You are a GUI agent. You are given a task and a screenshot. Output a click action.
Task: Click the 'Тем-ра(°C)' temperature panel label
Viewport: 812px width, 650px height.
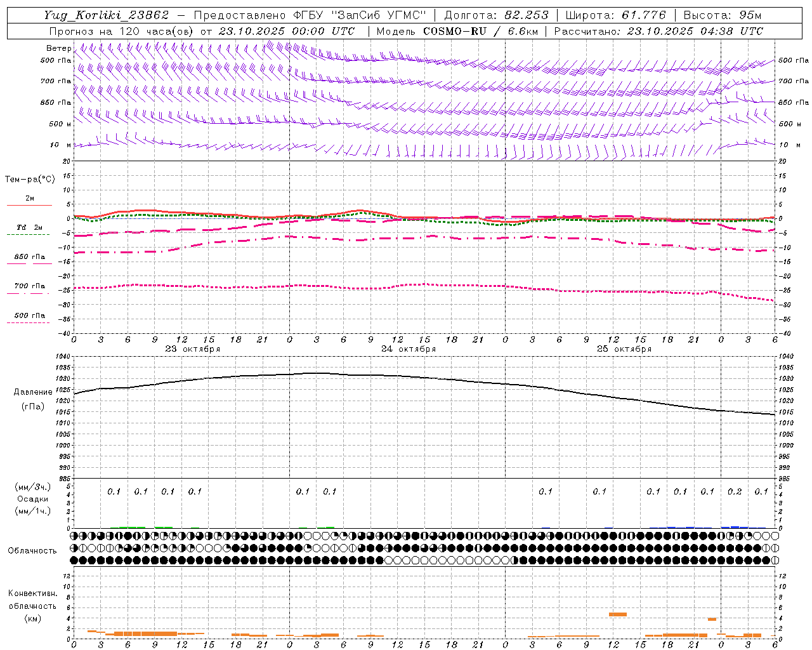[30, 180]
